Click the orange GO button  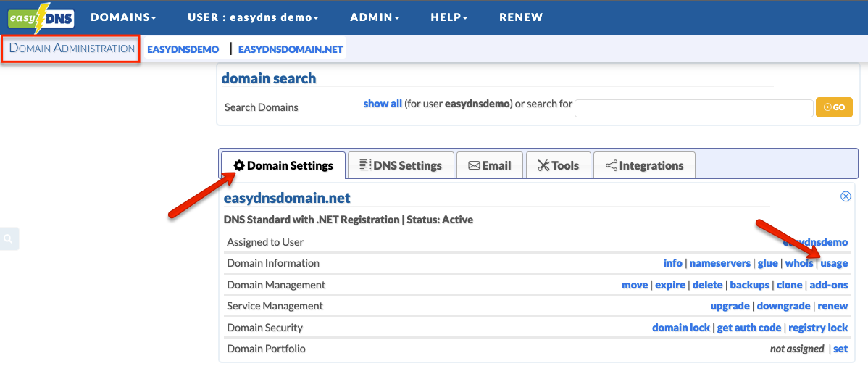pyautogui.click(x=834, y=107)
